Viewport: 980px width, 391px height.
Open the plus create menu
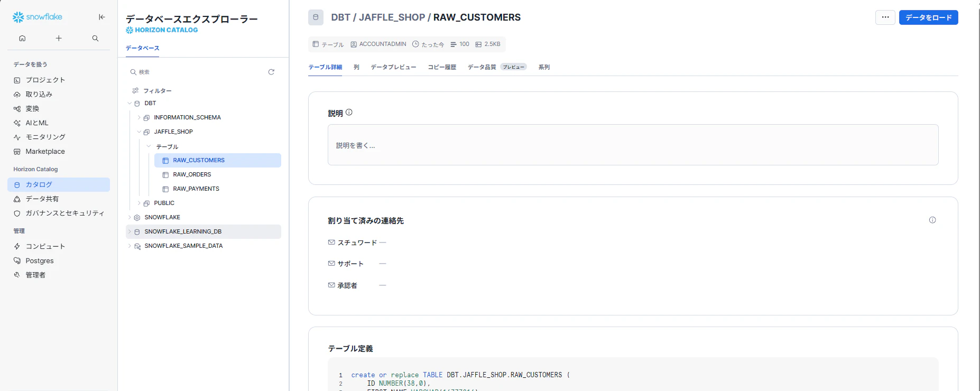click(59, 38)
